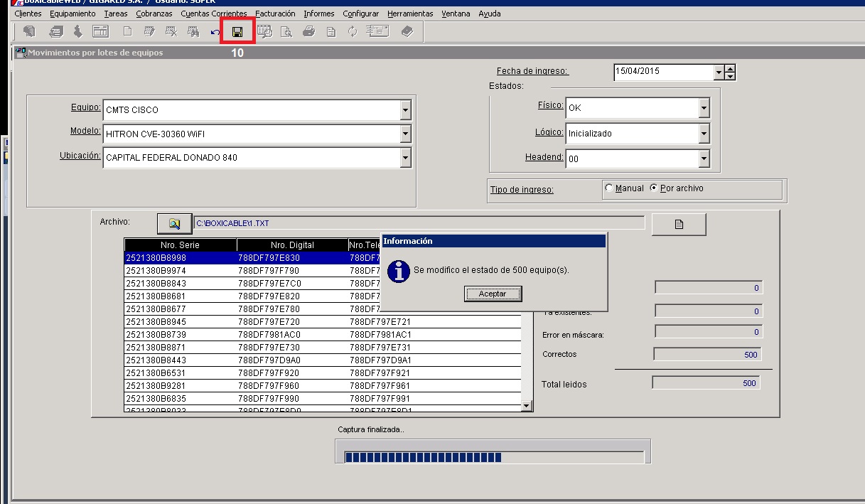Click the capture progress bar
Viewport: 865px width, 504px height.
pyautogui.click(x=493, y=457)
